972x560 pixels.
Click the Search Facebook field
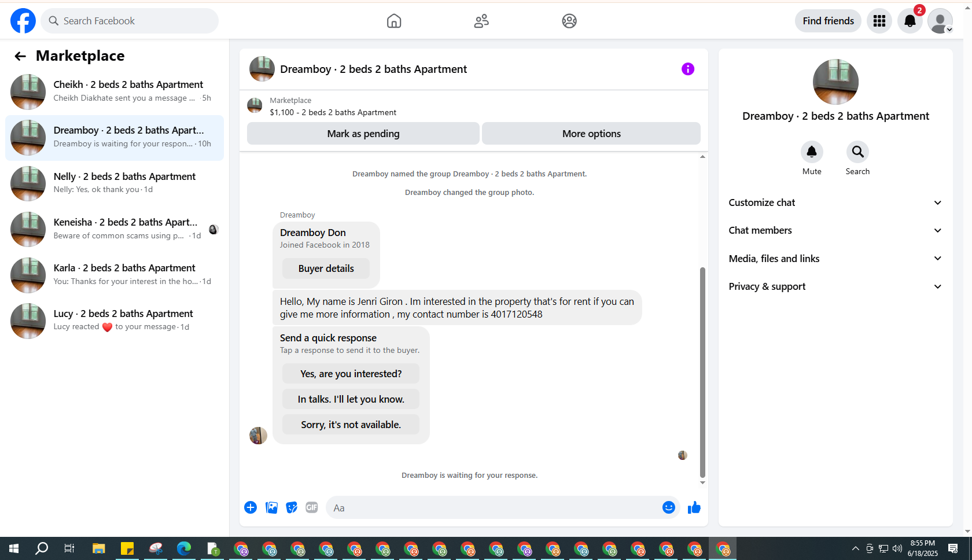click(x=130, y=21)
